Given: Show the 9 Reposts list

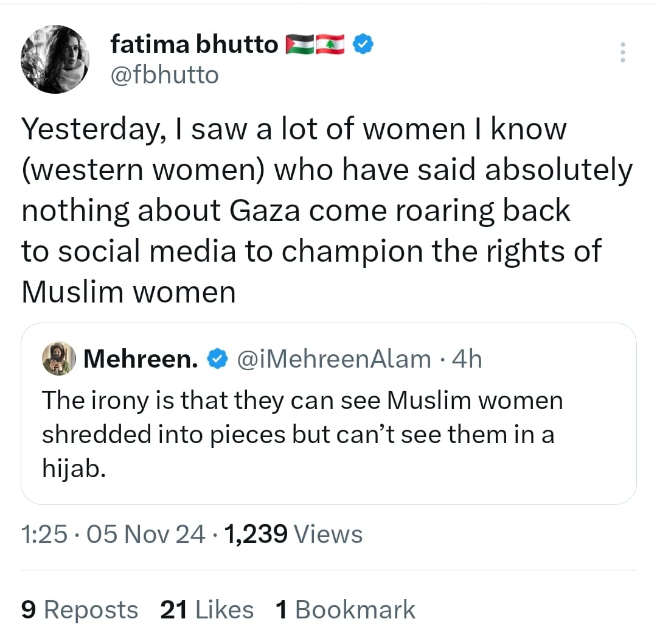Looking at the screenshot, I should click(80, 609).
